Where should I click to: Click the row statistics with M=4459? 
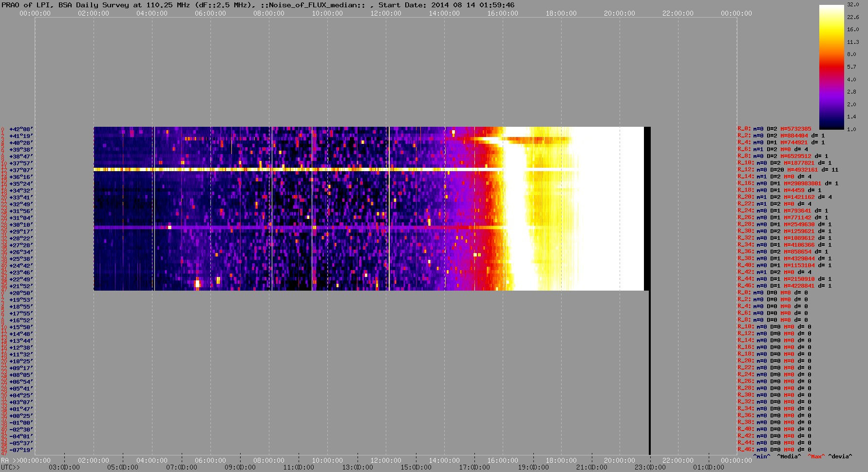779,190
